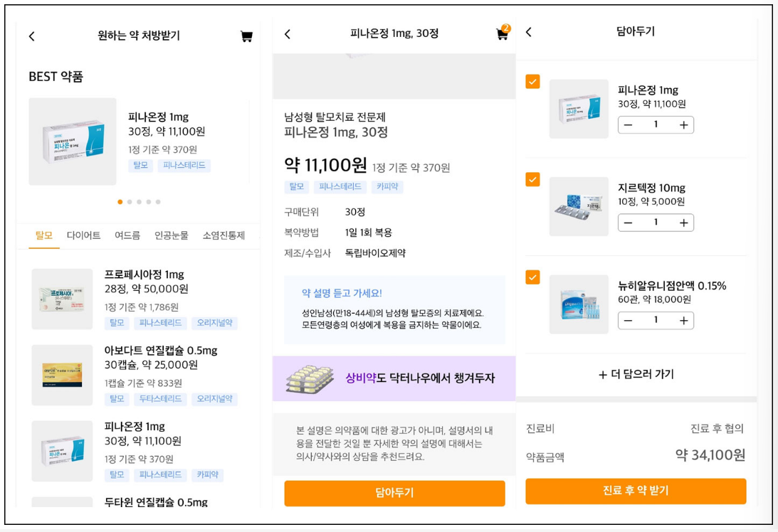Select 약 11,100원 price on detail screen
The width and height of the screenshot is (778, 532).
pos(325,164)
